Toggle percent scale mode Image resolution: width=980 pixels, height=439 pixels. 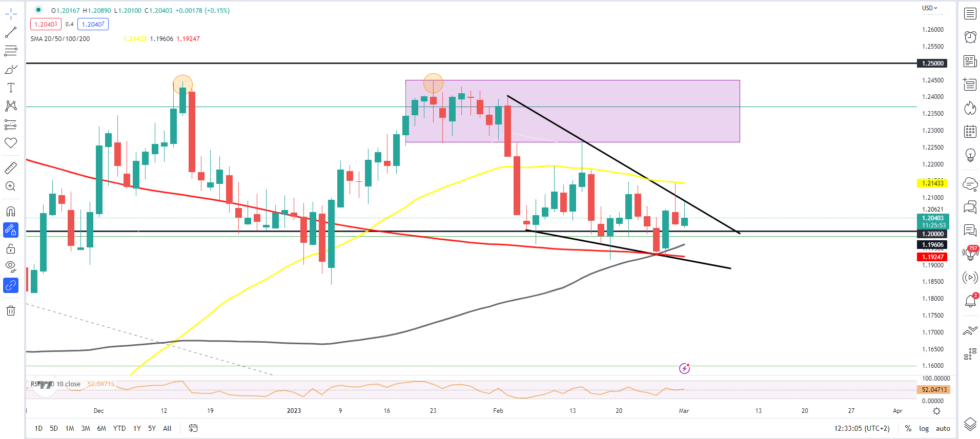(908, 428)
